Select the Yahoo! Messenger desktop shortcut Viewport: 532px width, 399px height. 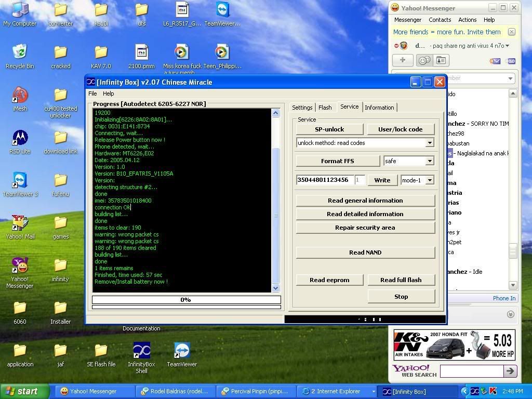20,273
